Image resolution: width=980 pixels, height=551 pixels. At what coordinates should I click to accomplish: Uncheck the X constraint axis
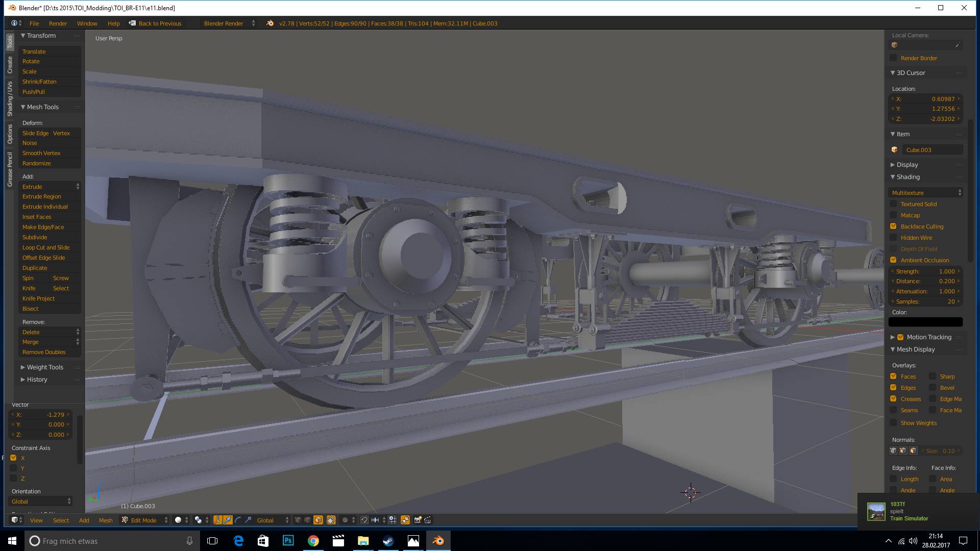(x=14, y=458)
